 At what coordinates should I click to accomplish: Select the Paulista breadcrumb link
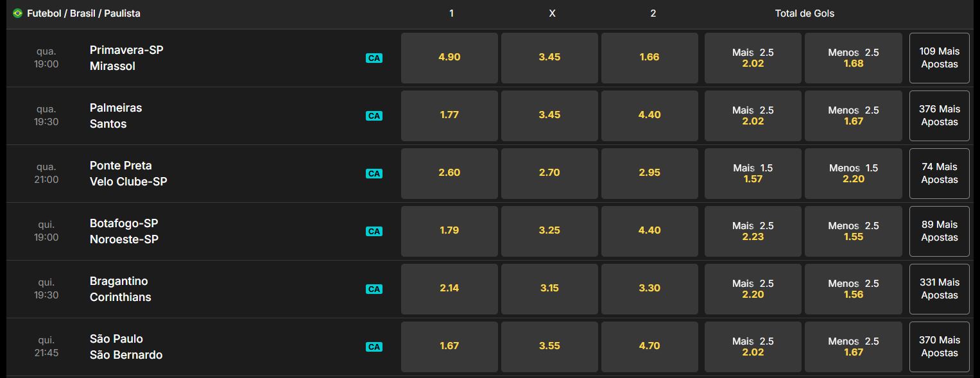122,13
